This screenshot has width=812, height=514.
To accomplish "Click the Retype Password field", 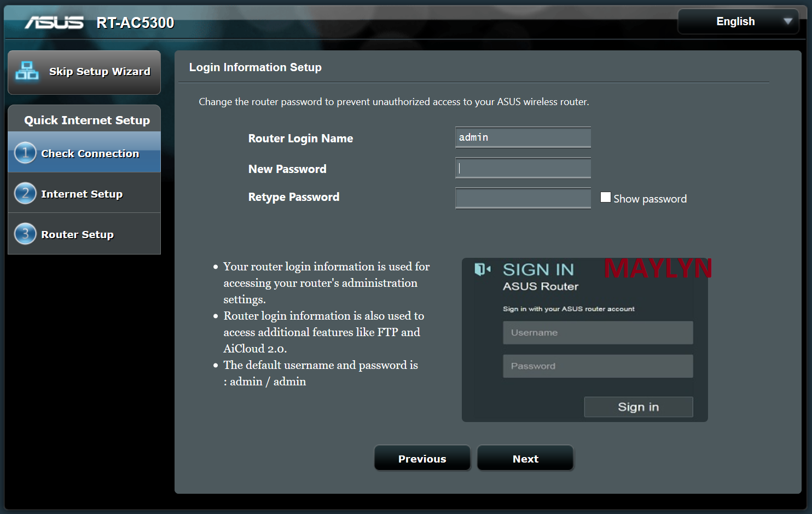I will [523, 198].
